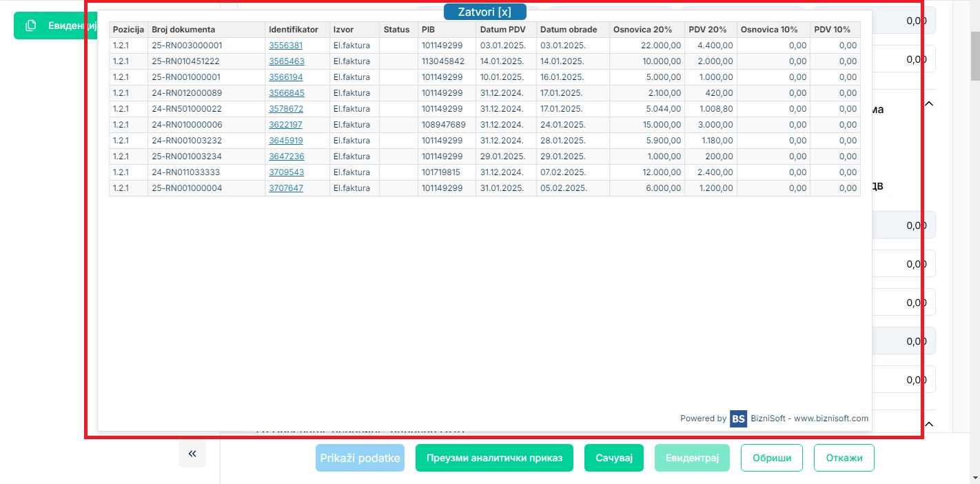Click the Евидентирај button
980x484 pixels.
(692, 458)
